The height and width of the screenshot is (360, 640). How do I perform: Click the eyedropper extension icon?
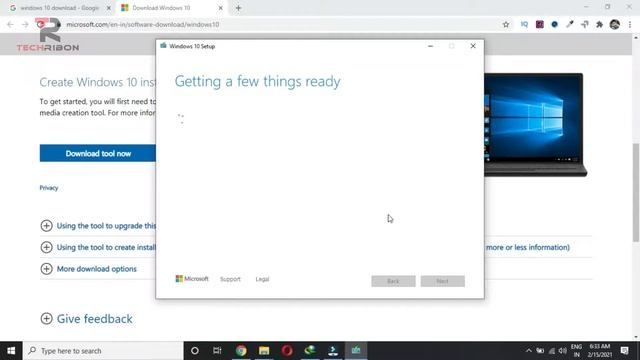tap(569, 24)
